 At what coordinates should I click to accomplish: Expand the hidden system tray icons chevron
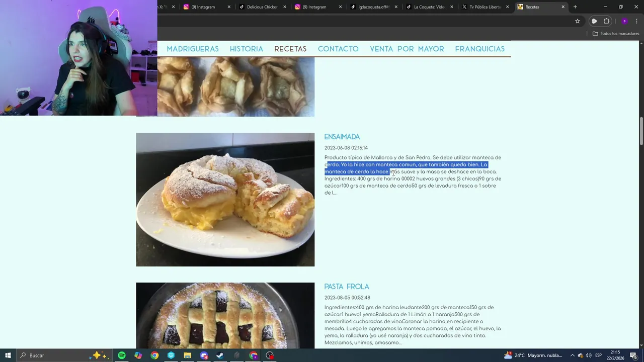[x=572, y=355]
